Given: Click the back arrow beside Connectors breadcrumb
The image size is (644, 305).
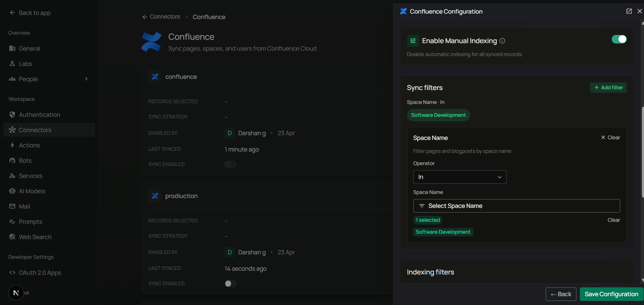Looking at the screenshot, I should point(145,17).
